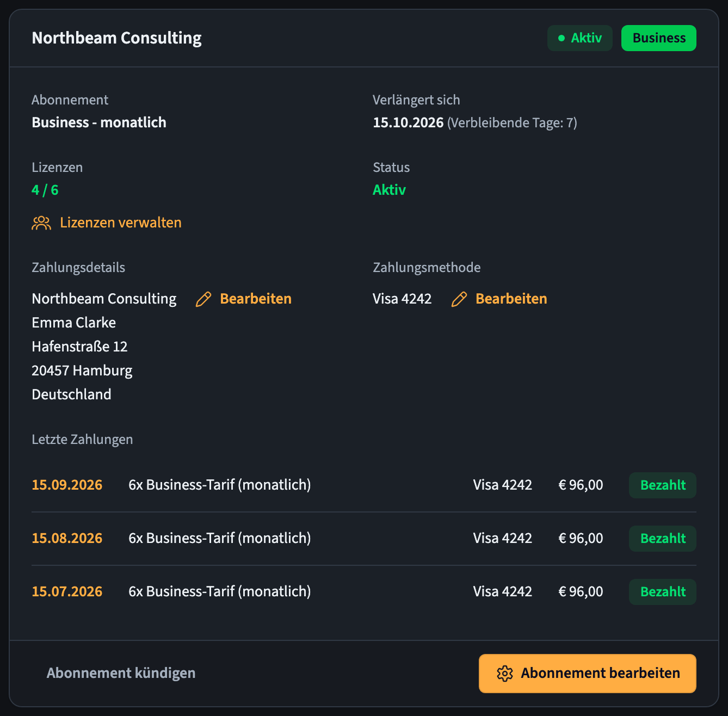Image resolution: width=728 pixels, height=716 pixels.
Task: Click the address line 20457 Hamburg
Action: click(82, 371)
